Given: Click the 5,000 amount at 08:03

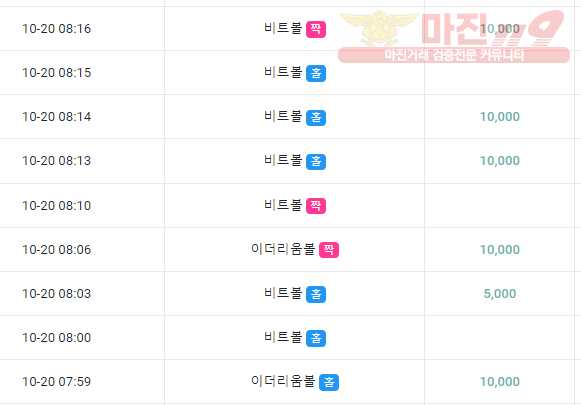Looking at the screenshot, I should 499,293.
